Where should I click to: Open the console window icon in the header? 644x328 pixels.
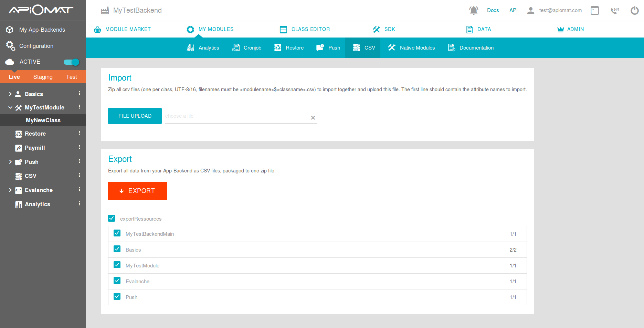pos(595,11)
